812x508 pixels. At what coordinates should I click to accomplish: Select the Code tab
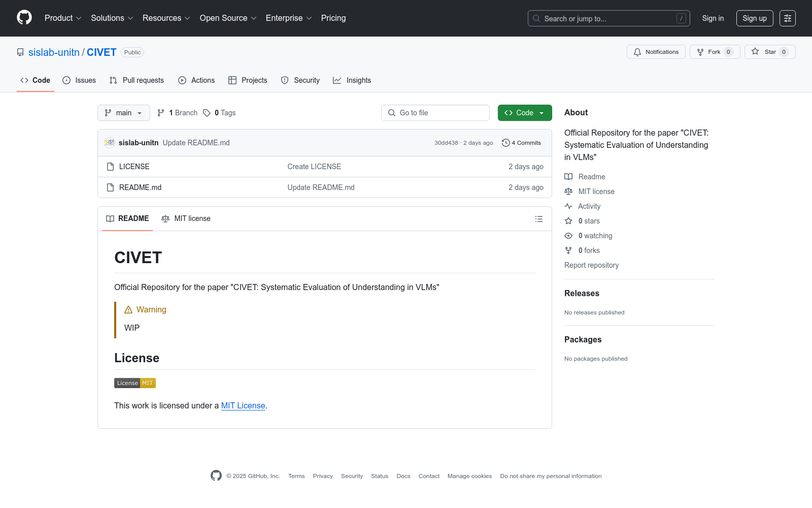tap(36, 80)
